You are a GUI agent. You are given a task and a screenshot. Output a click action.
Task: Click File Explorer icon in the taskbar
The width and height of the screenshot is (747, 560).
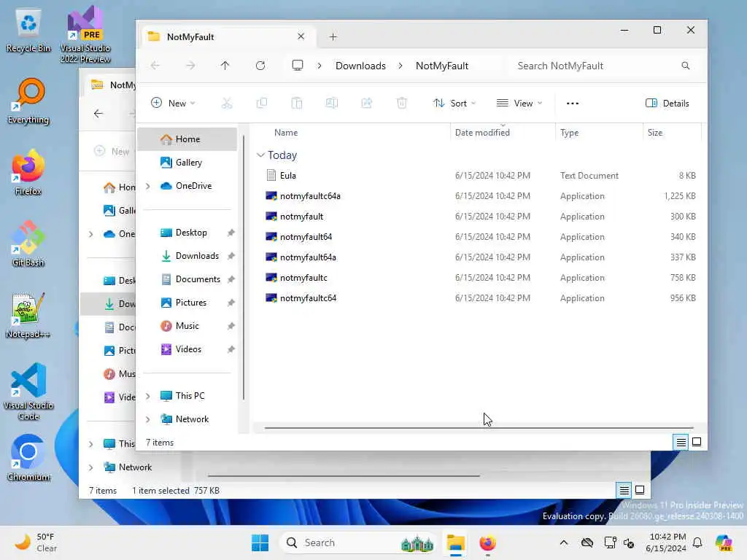(x=455, y=542)
